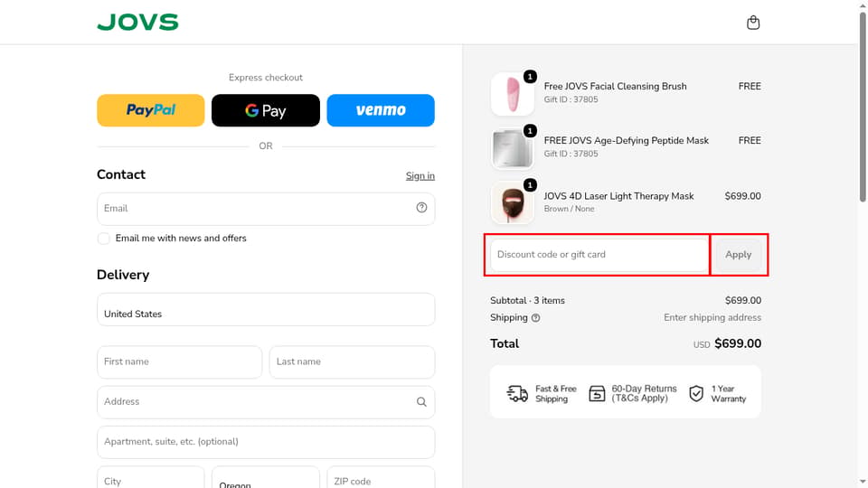Click the 60-Day Returns box icon
The image size is (868, 488).
[597, 393]
